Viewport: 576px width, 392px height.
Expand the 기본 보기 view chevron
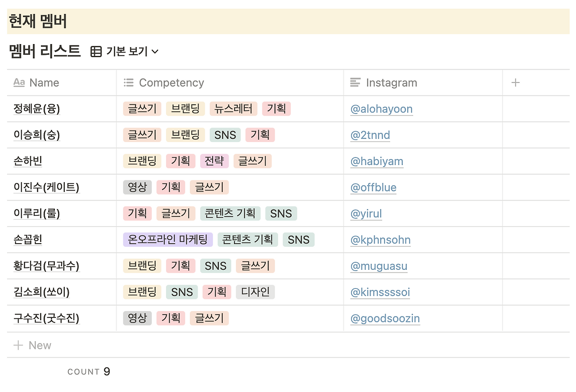(x=155, y=52)
